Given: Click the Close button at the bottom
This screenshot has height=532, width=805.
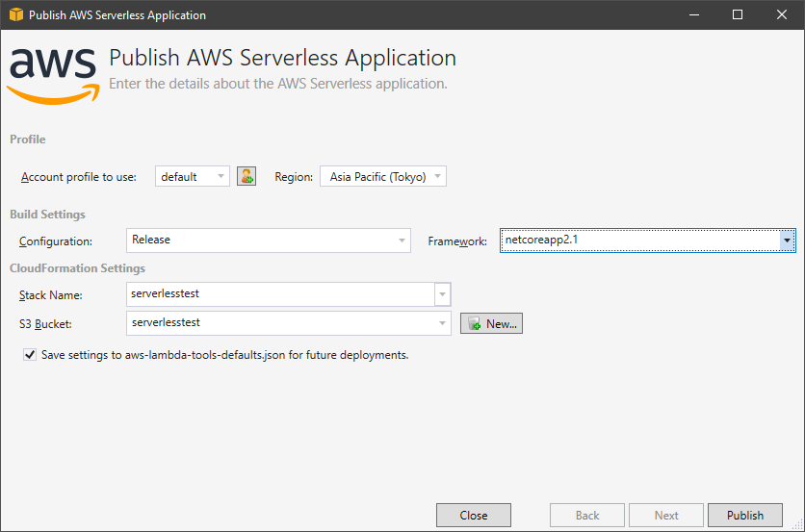Looking at the screenshot, I should coord(474,515).
